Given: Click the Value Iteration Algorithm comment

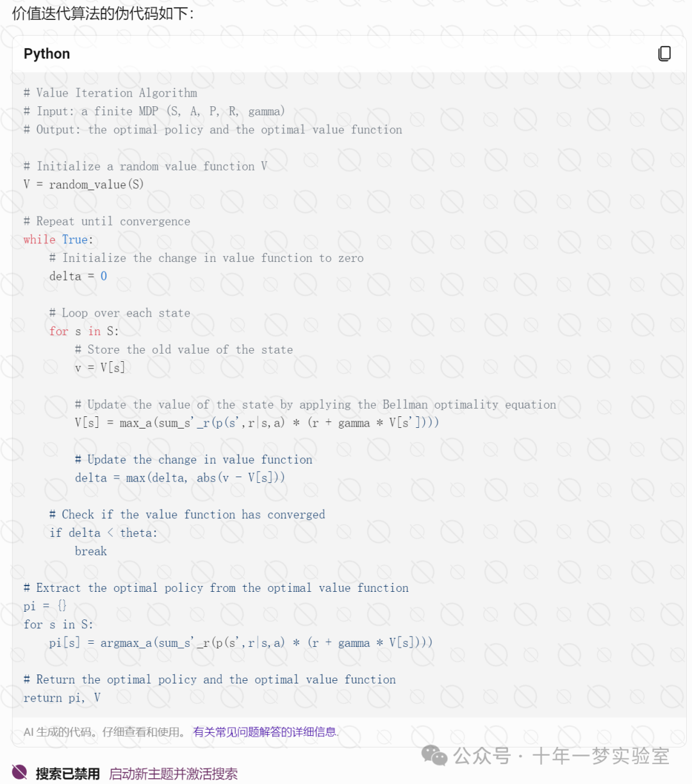Looking at the screenshot, I should [x=110, y=93].
